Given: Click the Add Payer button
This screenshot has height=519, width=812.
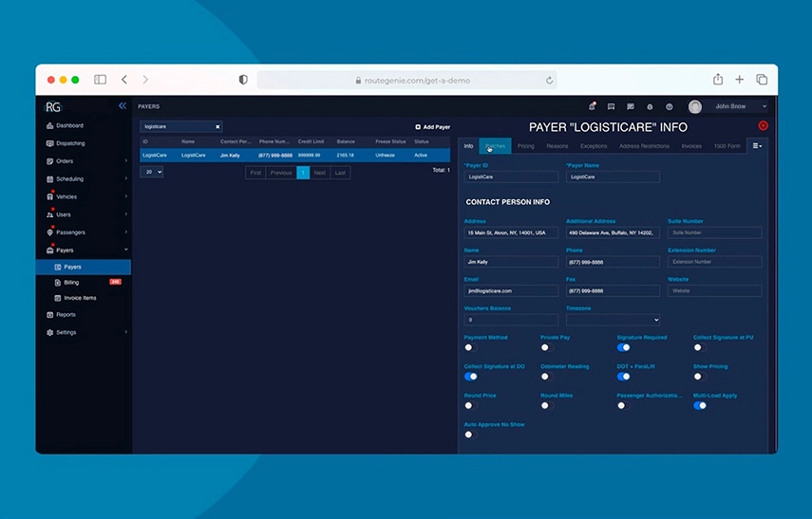Looking at the screenshot, I should click(432, 127).
